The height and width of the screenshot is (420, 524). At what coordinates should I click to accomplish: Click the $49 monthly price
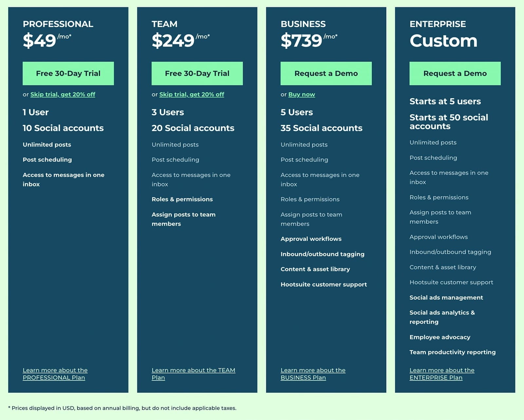coord(40,41)
